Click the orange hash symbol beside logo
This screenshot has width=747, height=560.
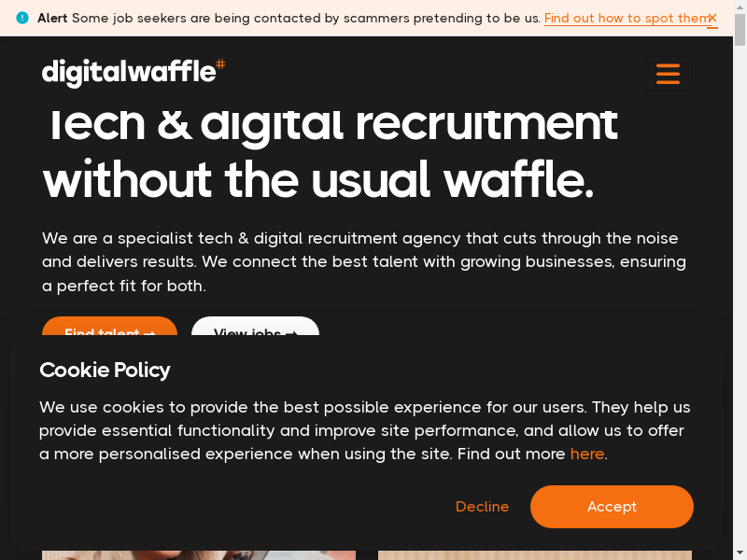tap(220, 63)
